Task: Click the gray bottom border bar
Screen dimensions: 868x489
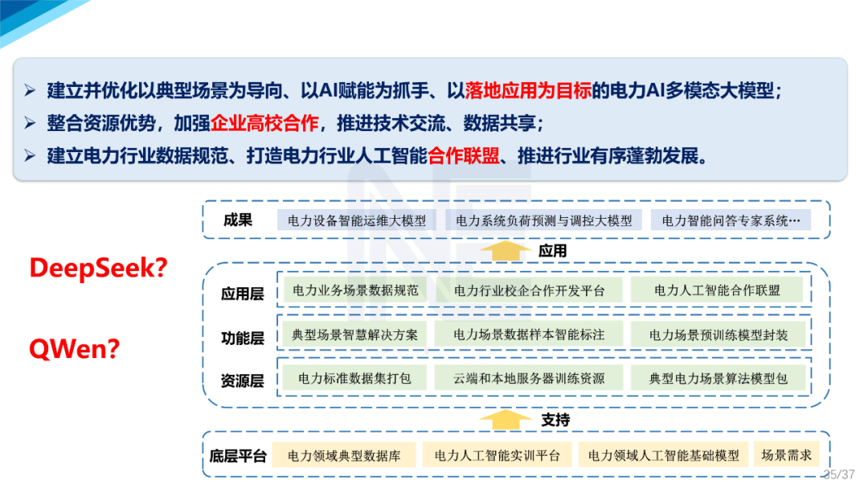Action: pyautogui.click(x=434, y=484)
